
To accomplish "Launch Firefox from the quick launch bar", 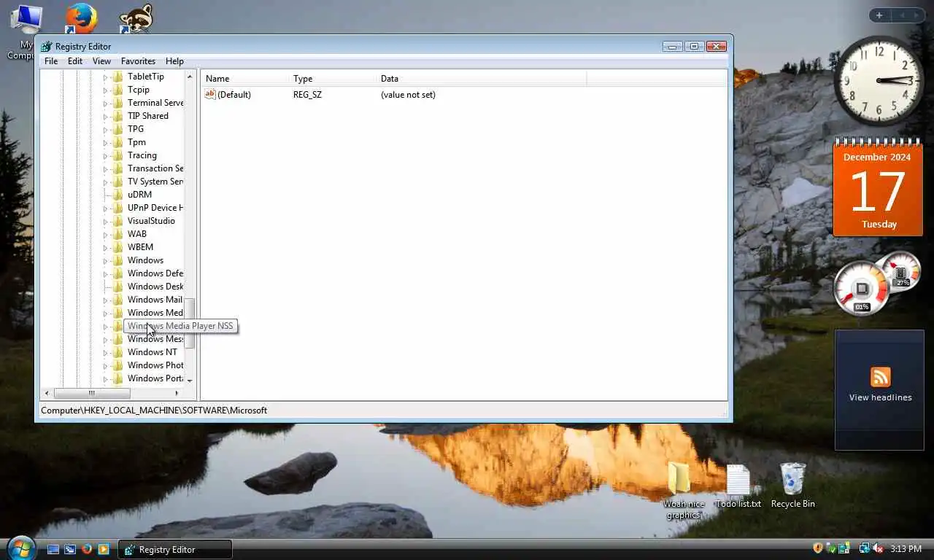I will [x=87, y=549].
